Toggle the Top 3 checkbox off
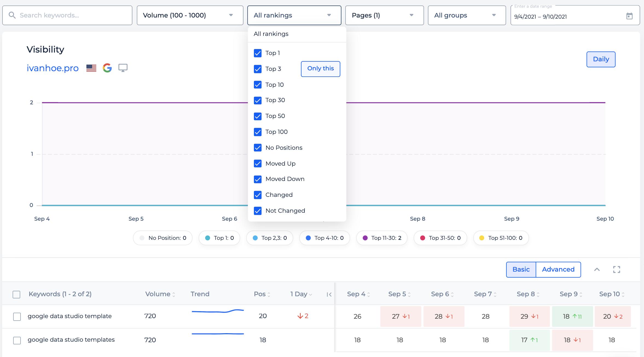 tap(257, 69)
